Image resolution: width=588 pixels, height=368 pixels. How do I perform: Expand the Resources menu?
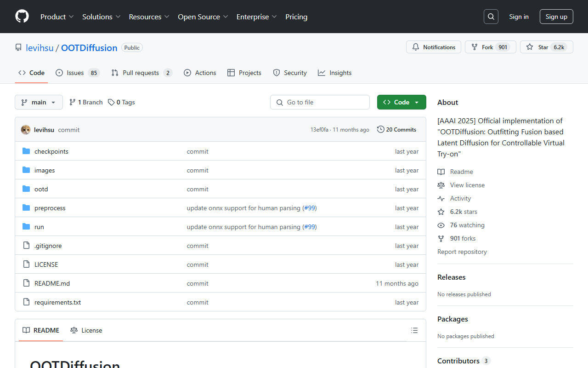coord(149,17)
